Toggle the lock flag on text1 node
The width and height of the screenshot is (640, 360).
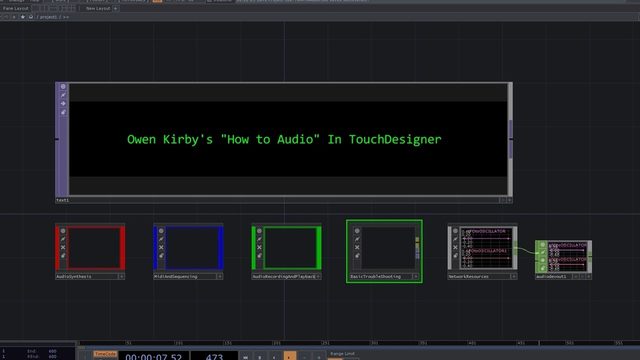(x=63, y=112)
